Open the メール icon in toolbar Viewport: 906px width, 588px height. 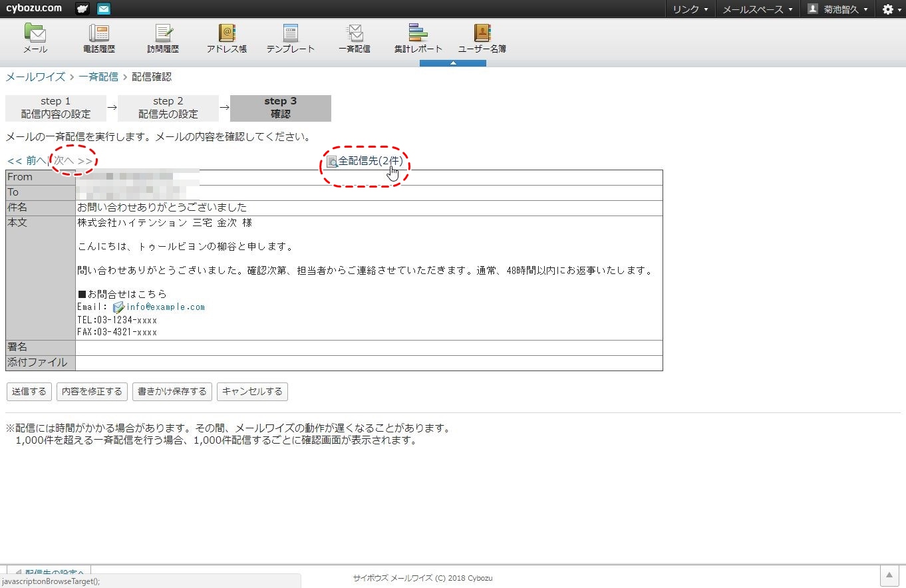tap(35, 39)
